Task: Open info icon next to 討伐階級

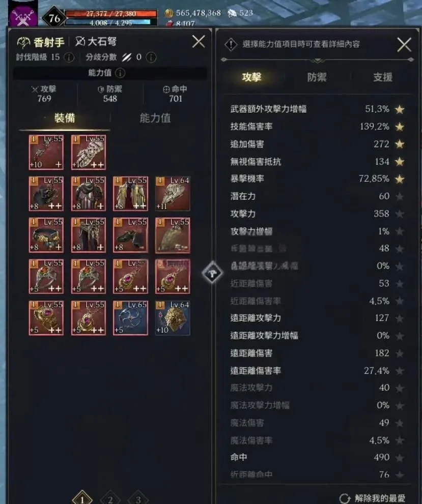Action: [69, 57]
